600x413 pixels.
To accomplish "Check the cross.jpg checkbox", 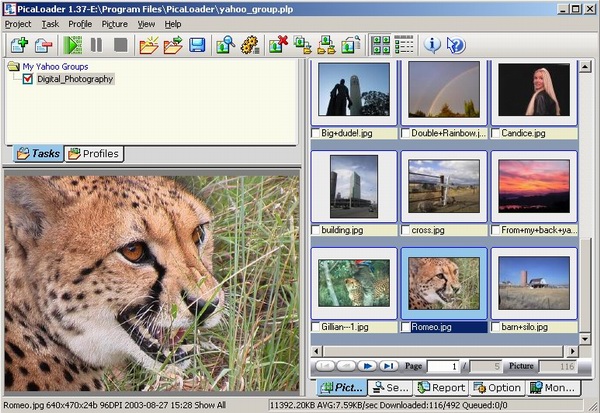I will click(x=406, y=230).
